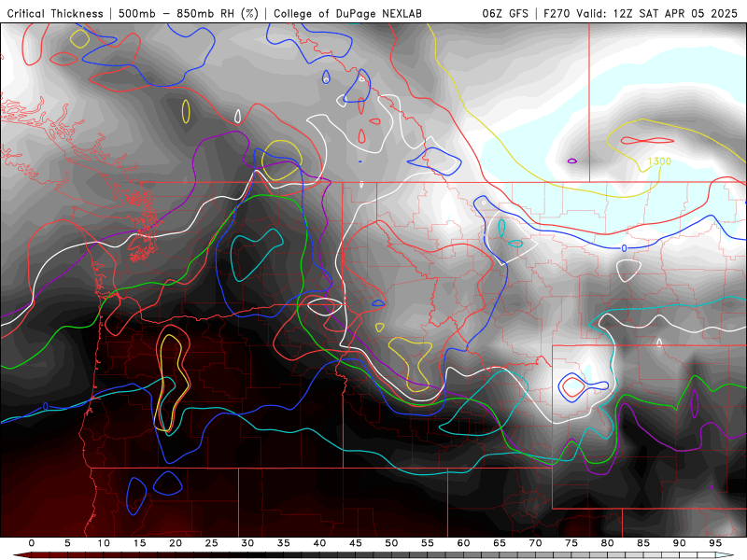Screen dimensions: 747x560
Task: Click the "College of DuPage NEXLAB" text
Action: point(347,14)
